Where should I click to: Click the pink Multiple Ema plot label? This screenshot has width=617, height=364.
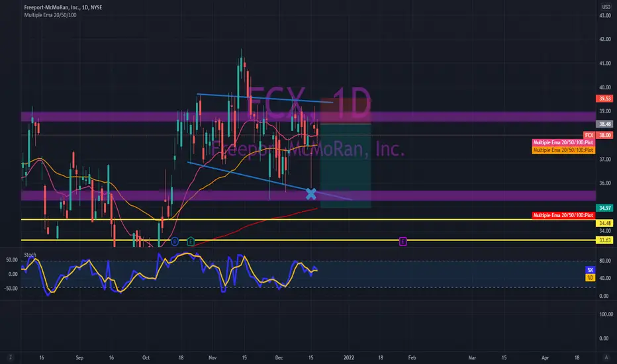tap(563, 142)
